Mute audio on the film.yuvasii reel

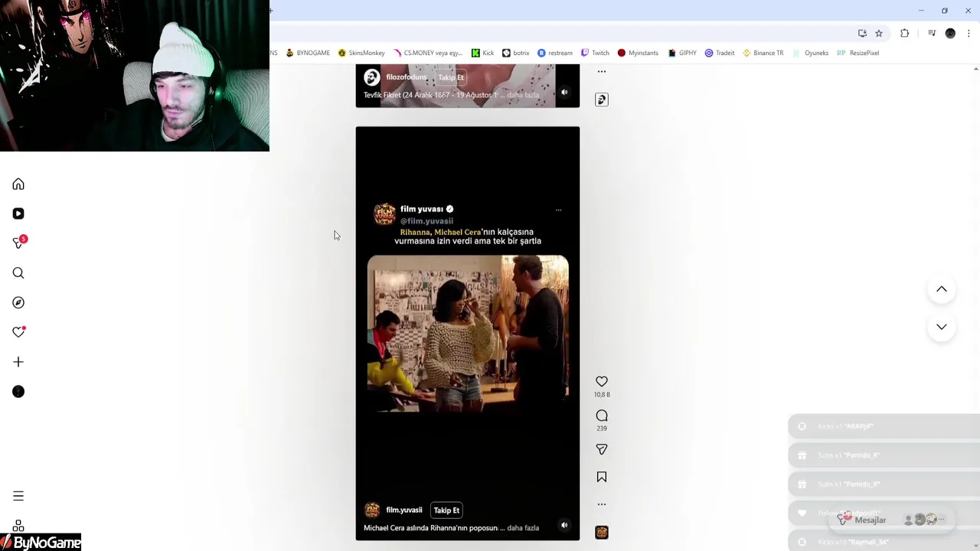pos(564,525)
